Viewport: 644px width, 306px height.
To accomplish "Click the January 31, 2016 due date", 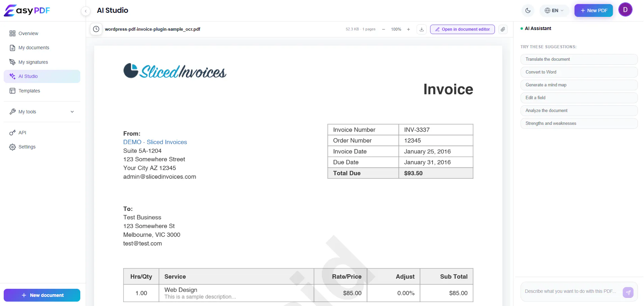I will pos(427,162).
